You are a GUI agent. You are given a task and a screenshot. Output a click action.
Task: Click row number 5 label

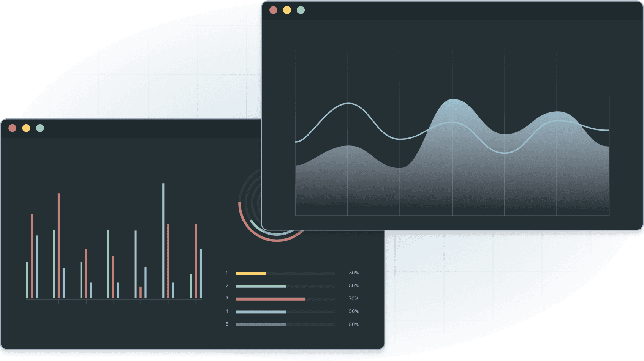(227, 325)
